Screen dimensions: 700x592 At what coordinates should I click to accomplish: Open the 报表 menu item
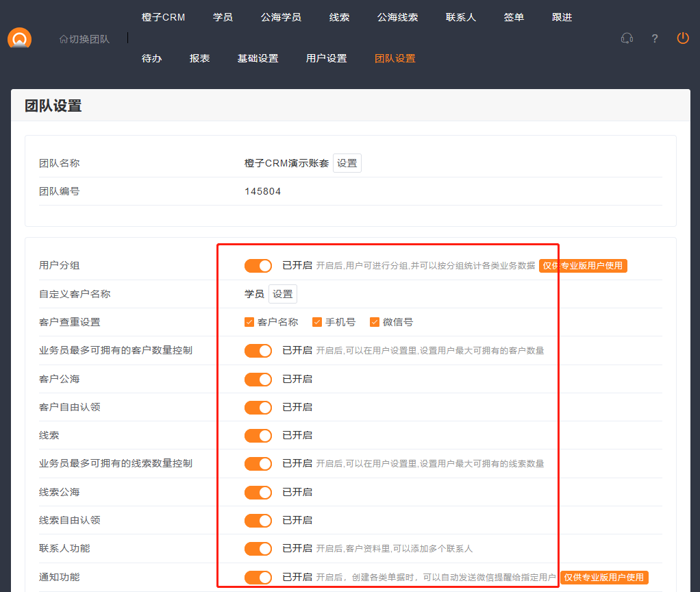coord(199,58)
